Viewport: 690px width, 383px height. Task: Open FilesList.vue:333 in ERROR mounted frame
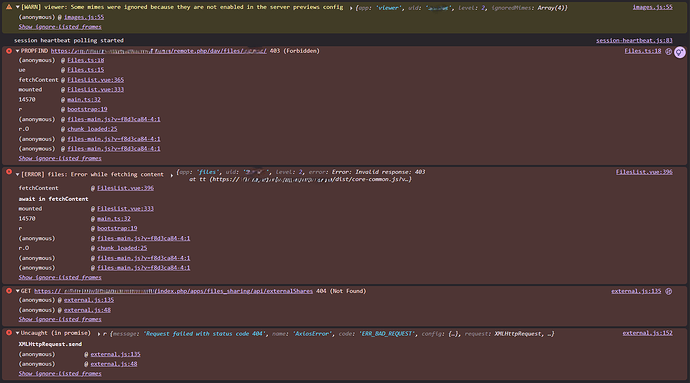pyautogui.click(x=125, y=209)
